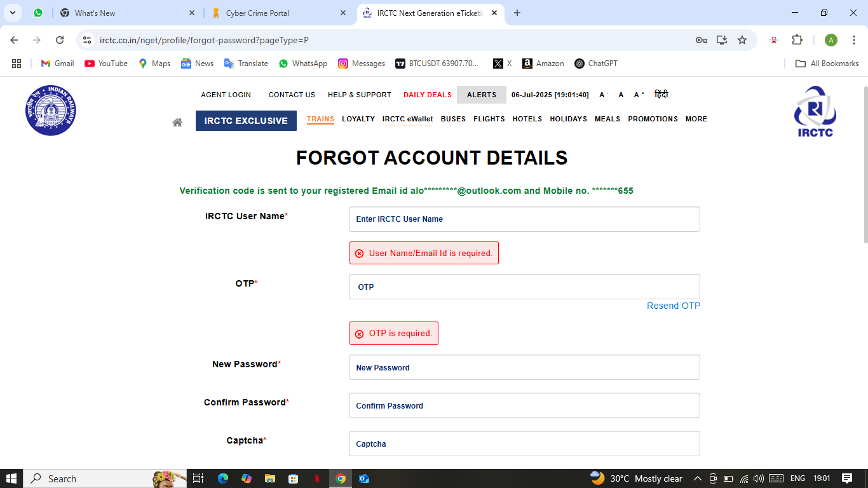Open the Chrome Extensions puzzle icon
The image size is (868, 488).
[797, 40]
